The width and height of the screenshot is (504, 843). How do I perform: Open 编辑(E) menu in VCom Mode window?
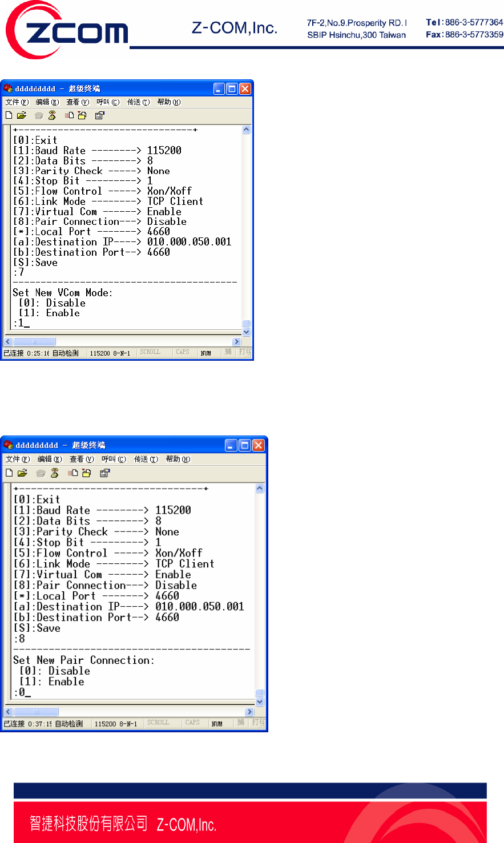pos(47,102)
